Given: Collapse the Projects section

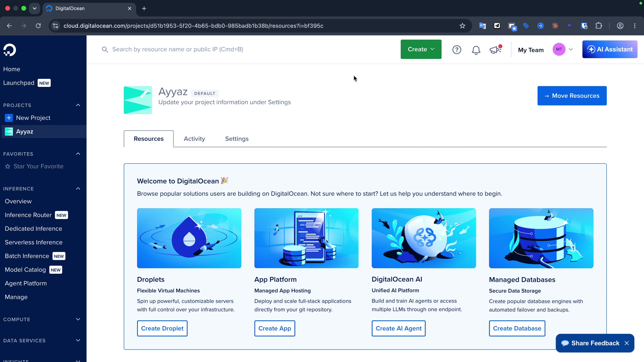Looking at the screenshot, I should pyautogui.click(x=78, y=105).
